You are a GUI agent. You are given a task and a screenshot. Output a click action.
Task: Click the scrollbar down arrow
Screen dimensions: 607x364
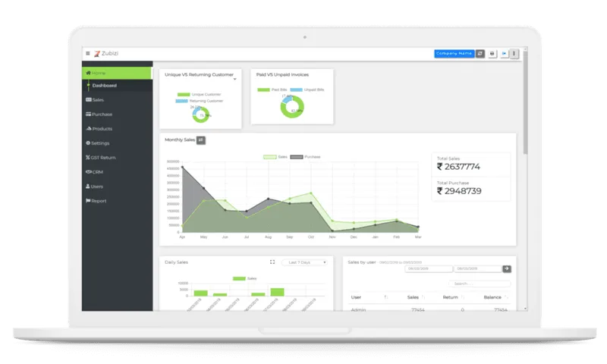point(525,309)
